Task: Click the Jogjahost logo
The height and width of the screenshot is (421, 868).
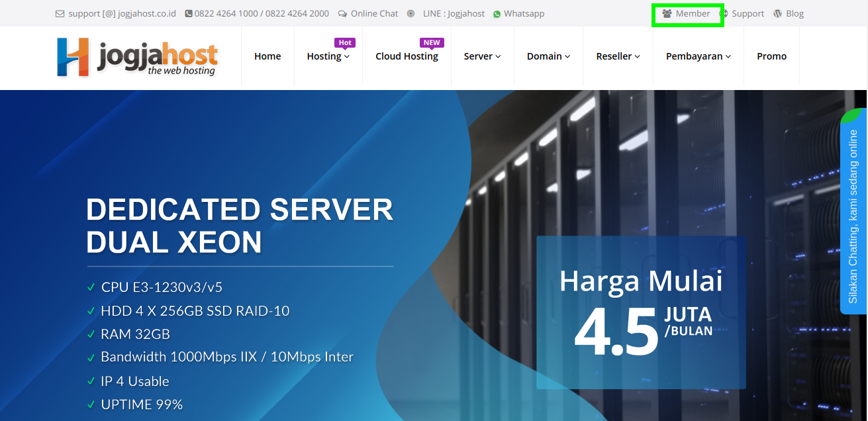Action: (137, 57)
